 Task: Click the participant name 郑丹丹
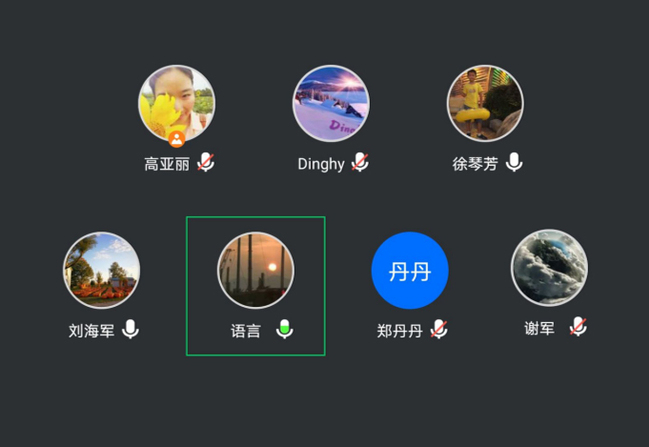point(399,331)
